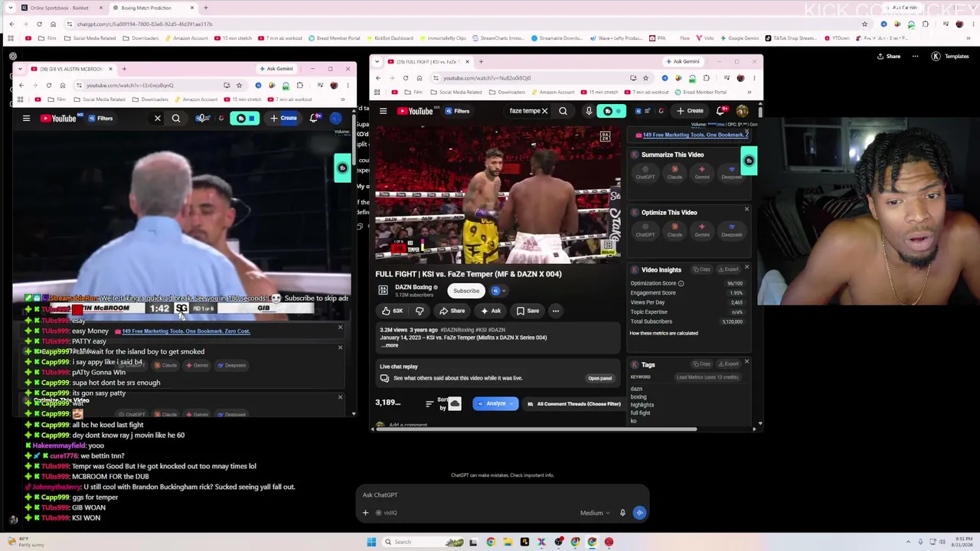Open tab search arrow in KSI window
The height and width of the screenshot is (551, 980).
(378, 61)
